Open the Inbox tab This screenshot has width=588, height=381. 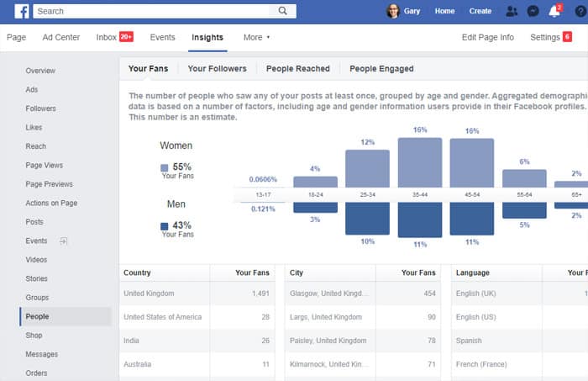click(x=114, y=37)
